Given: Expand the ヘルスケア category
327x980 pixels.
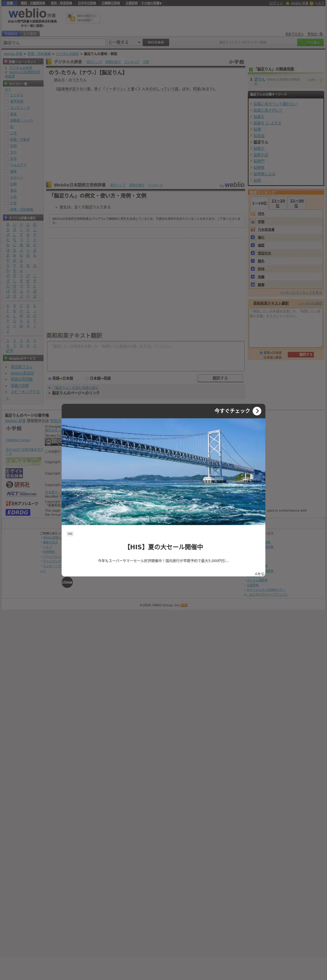Looking at the screenshot, I should (x=6, y=165).
